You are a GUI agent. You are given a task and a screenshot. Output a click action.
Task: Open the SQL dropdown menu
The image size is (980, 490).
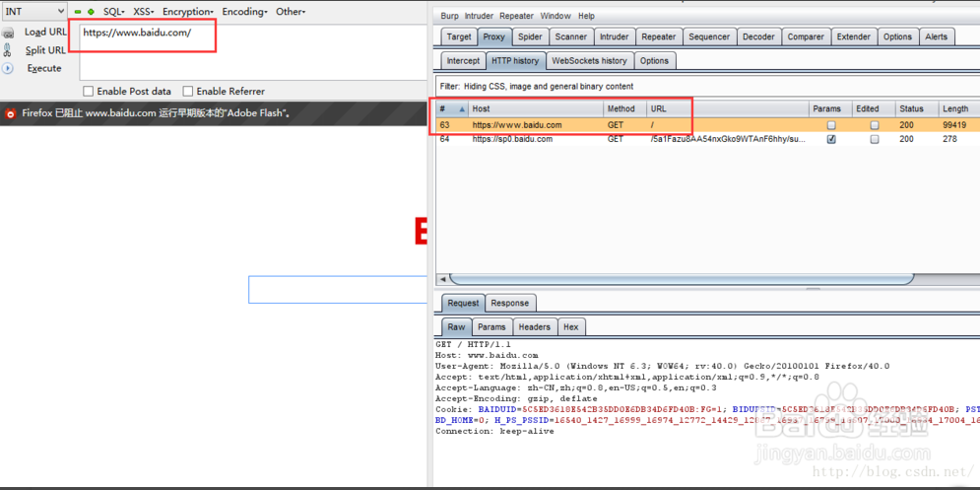pos(113,11)
